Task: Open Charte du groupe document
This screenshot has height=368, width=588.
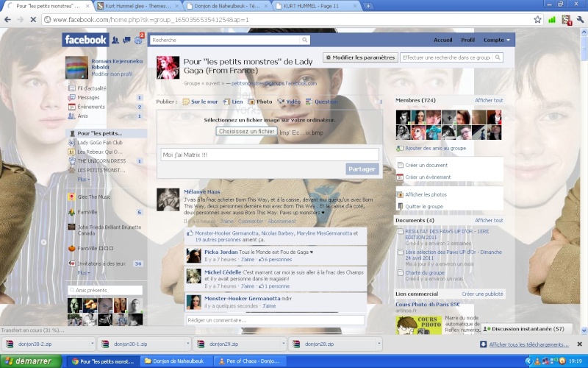Action: pyautogui.click(x=425, y=273)
